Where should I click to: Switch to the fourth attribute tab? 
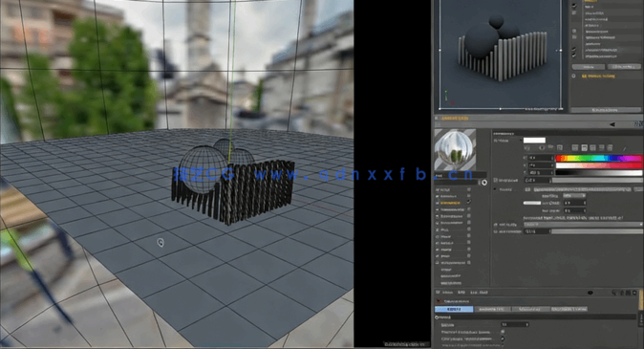[x=569, y=309]
